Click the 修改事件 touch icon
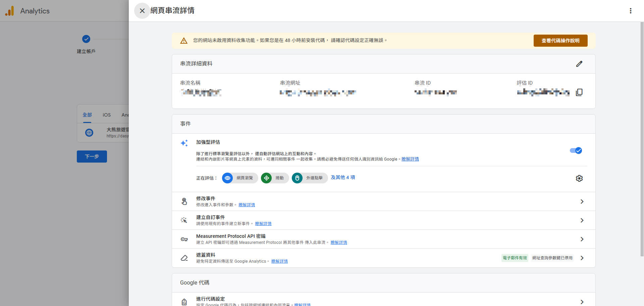 [x=184, y=201]
